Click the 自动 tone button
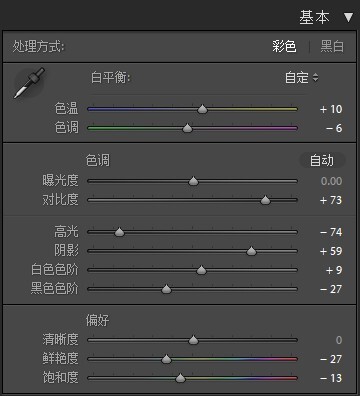This screenshot has width=360, height=396. click(x=322, y=161)
